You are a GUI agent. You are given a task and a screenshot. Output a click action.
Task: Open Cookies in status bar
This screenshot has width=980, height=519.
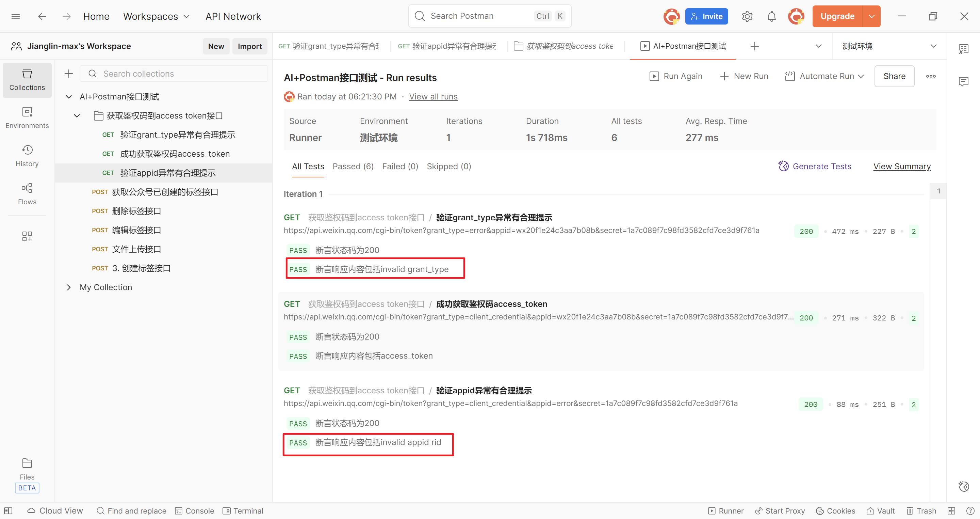[835, 510]
